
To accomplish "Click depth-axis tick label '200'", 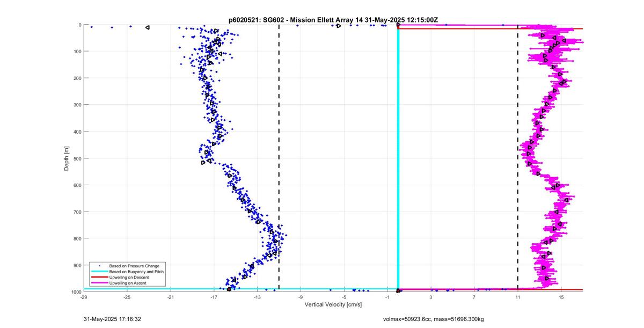I will pos(77,78).
